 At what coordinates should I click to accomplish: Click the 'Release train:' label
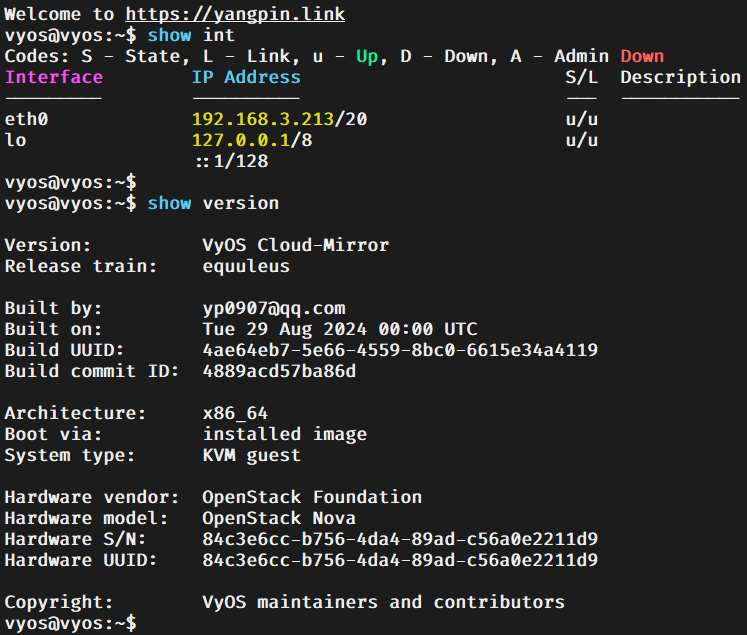(x=81, y=266)
